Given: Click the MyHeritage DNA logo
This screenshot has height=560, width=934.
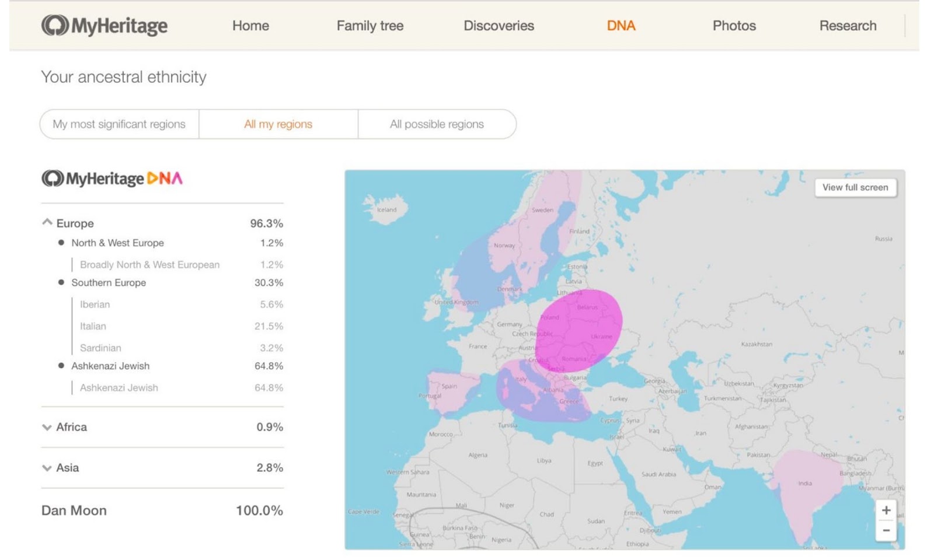Looking at the screenshot, I should click(112, 178).
